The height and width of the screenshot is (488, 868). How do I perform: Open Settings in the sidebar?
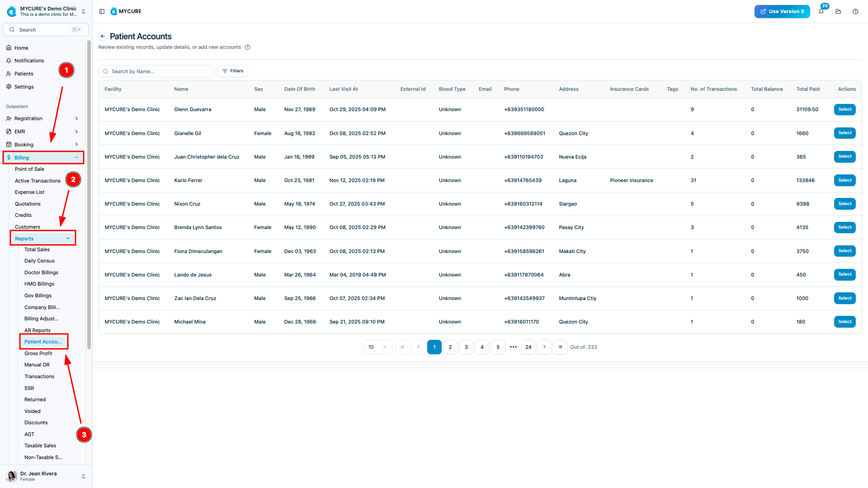coord(24,87)
